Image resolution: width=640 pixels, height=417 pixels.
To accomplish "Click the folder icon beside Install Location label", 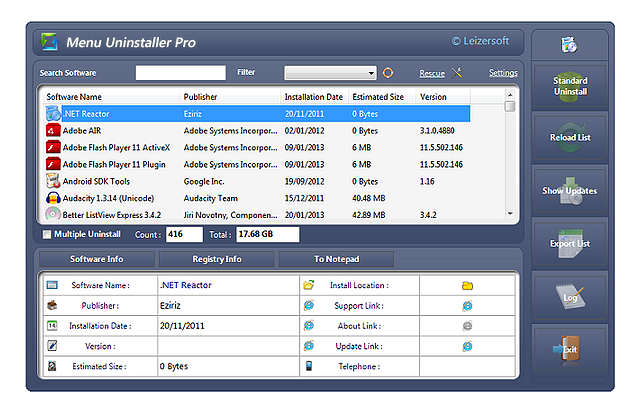I will click(x=309, y=285).
